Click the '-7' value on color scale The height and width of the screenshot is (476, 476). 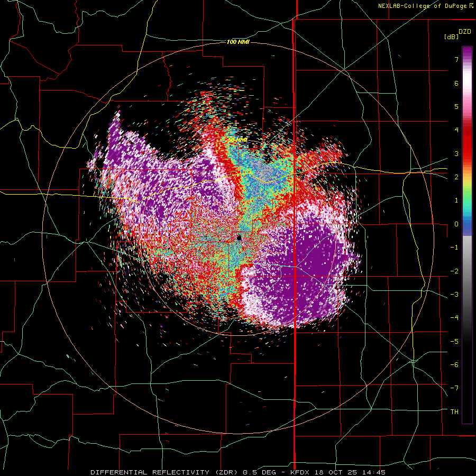(454, 388)
